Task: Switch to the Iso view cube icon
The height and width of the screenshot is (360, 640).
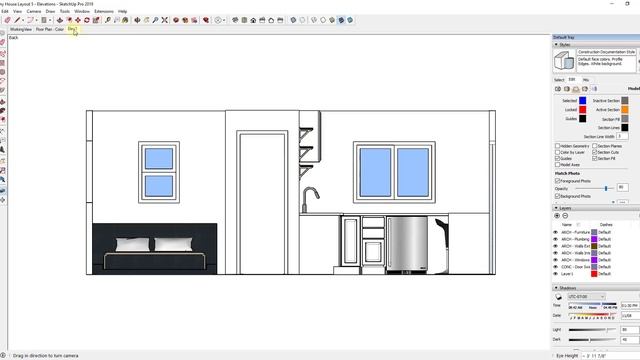Action: coord(235,20)
